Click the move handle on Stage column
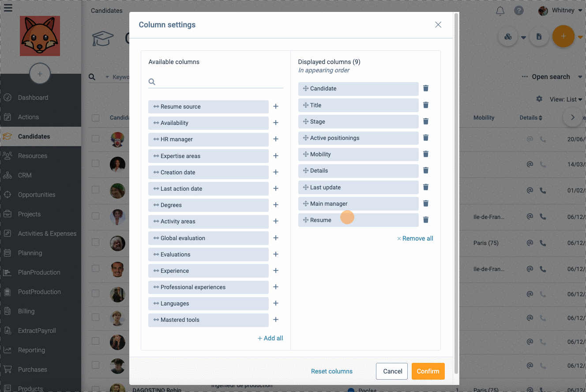The image size is (586, 392). click(x=305, y=121)
